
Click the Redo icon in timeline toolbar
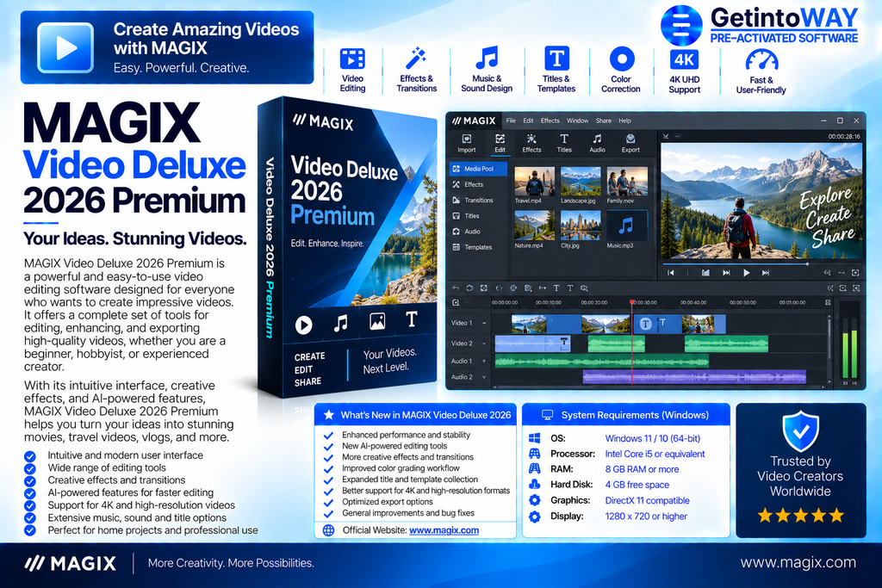(x=469, y=288)
